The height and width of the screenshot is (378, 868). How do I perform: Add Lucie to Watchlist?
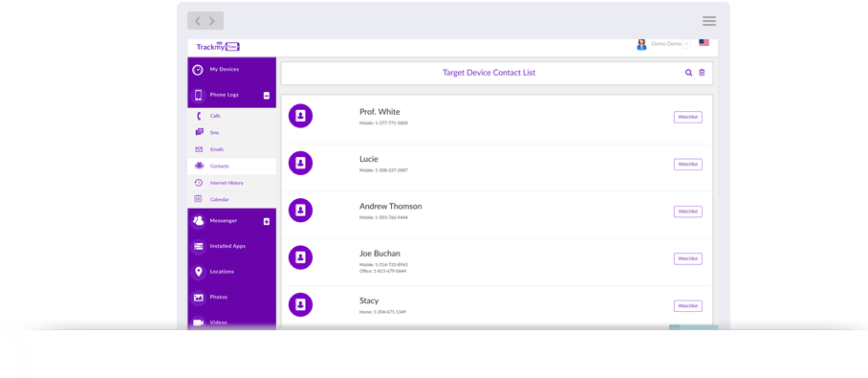pyautogui.click(x=688, y=164)
